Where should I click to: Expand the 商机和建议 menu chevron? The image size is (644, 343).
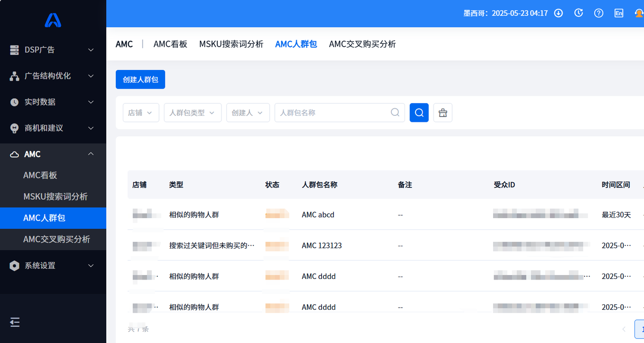pyautogui.click(x=91, y=128)
